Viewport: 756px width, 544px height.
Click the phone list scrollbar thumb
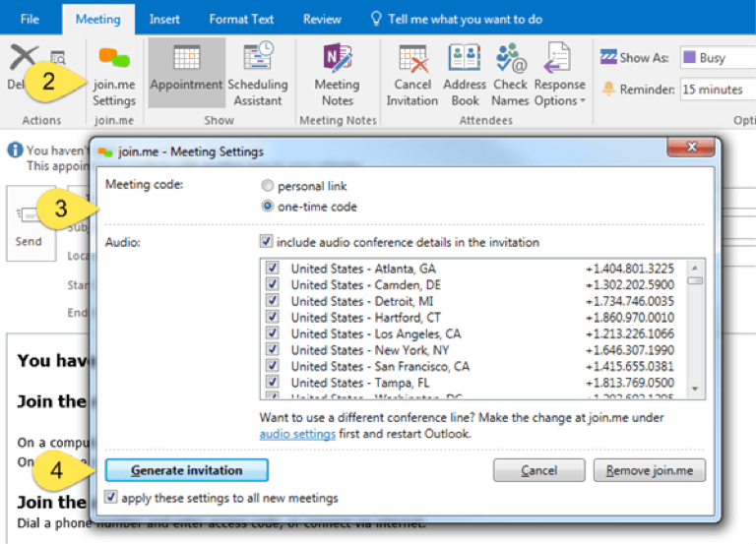[695, 281]
